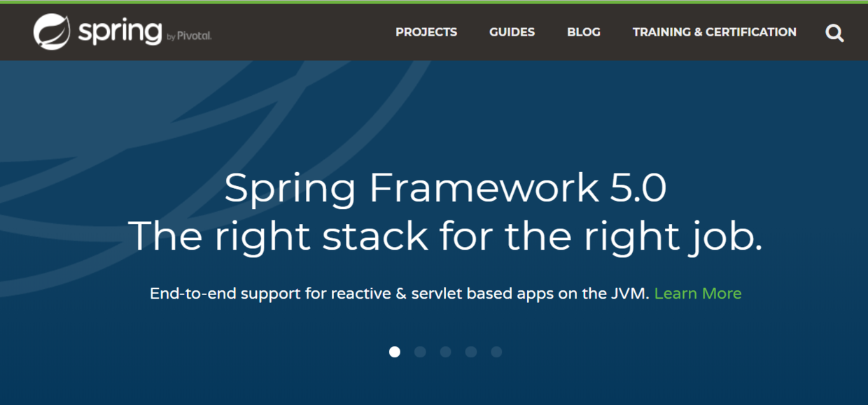Image resolution: width=868 pixels, height=405 pixels.
Task: Open the Projects menu
Action: click(x=426, y=32)
